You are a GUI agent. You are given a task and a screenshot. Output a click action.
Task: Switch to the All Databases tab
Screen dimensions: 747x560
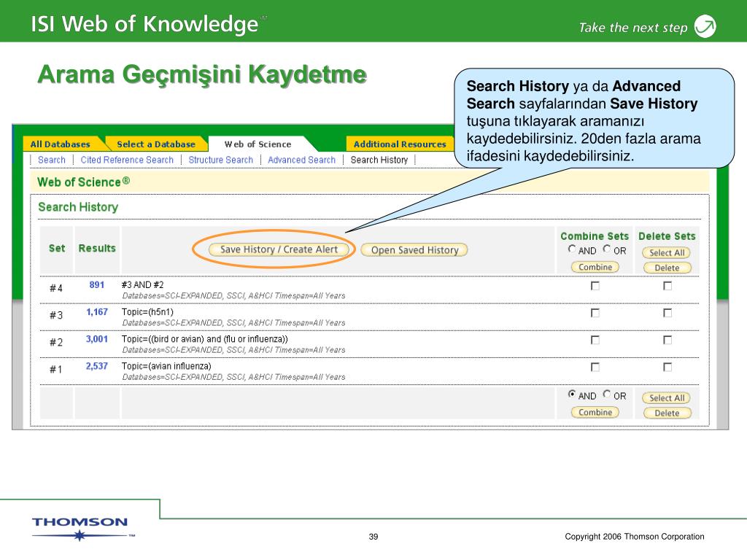[x=61, y=144]
